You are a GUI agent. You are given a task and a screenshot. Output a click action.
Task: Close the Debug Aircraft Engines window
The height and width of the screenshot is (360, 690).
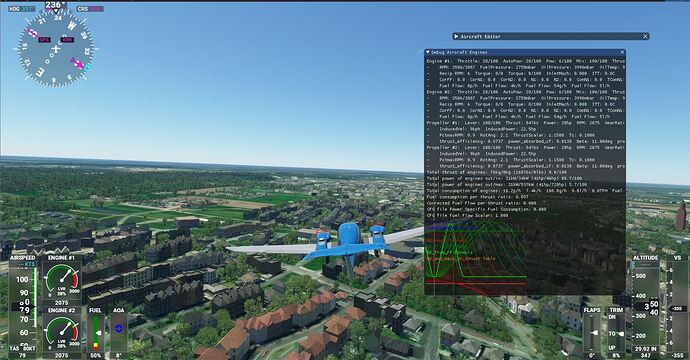(x=622, y=52)
